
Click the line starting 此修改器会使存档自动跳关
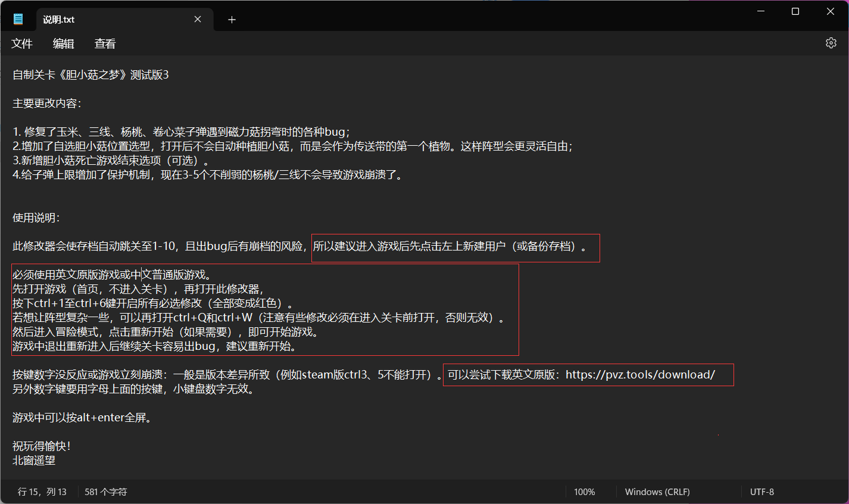click(299, 246)
